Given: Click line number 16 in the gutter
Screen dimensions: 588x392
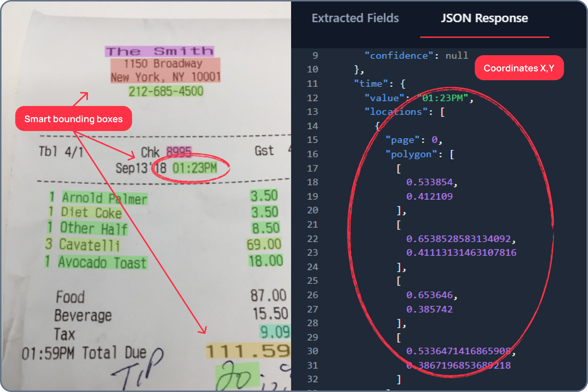Looking at the screenshot, I should [312, 154].
